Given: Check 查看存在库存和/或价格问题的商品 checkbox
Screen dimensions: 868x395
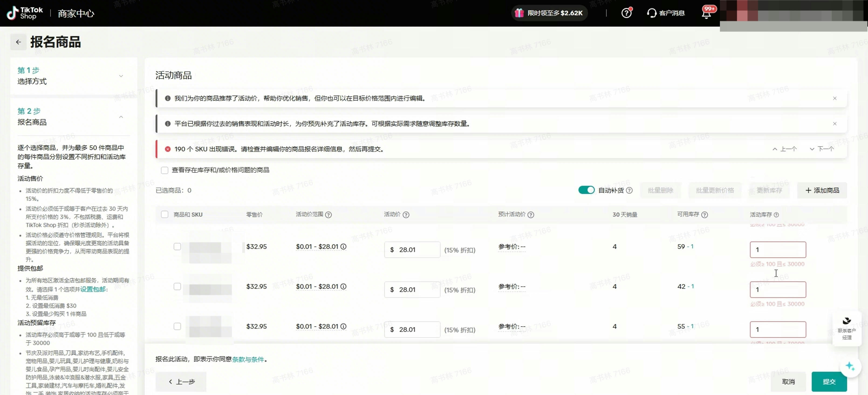Looking at the screenshot, I should pyautogui.click(x=165, y=170).
